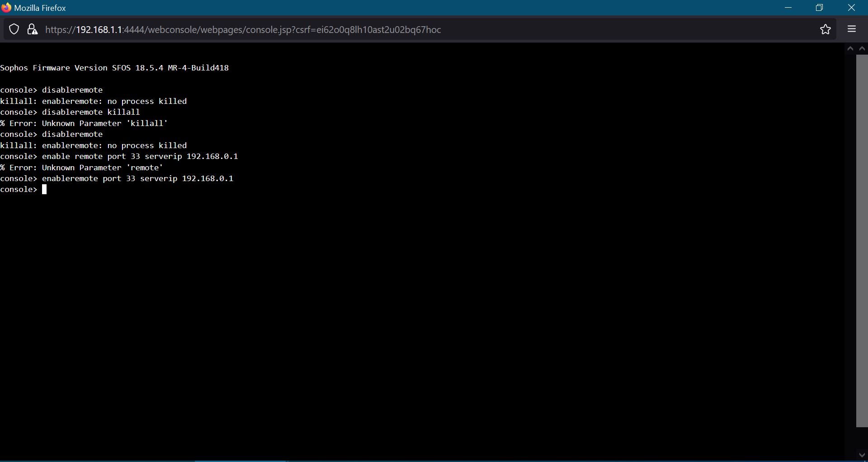
Task: Place cursor at the final console prompt
Action: (x=44, y=190)
